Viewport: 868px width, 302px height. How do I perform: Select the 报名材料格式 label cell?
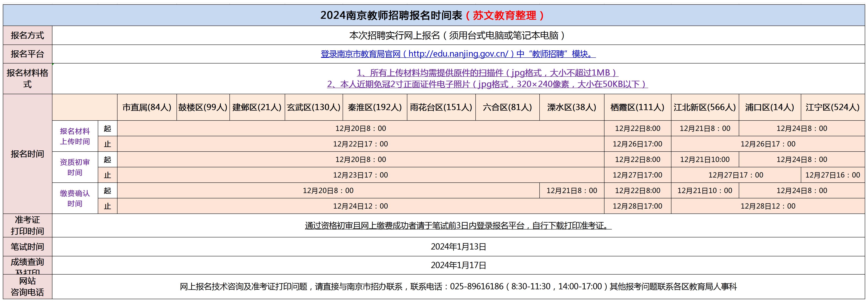pyautogui.click(x=28, y=79)
